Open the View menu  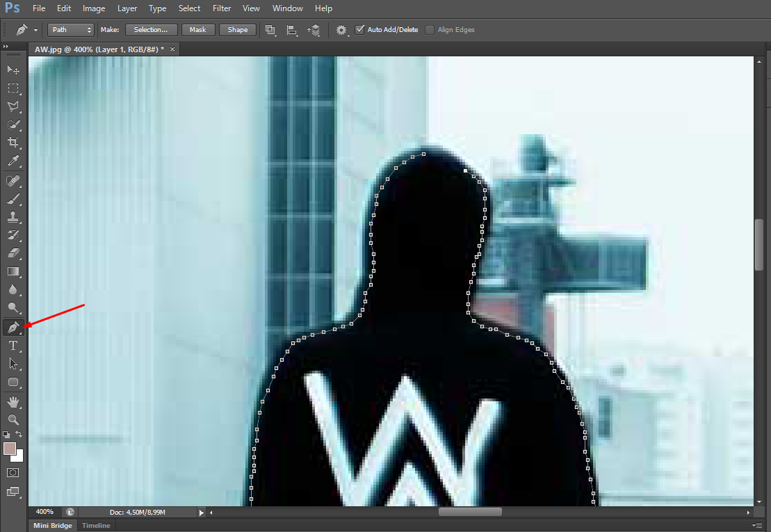[251, 8]
